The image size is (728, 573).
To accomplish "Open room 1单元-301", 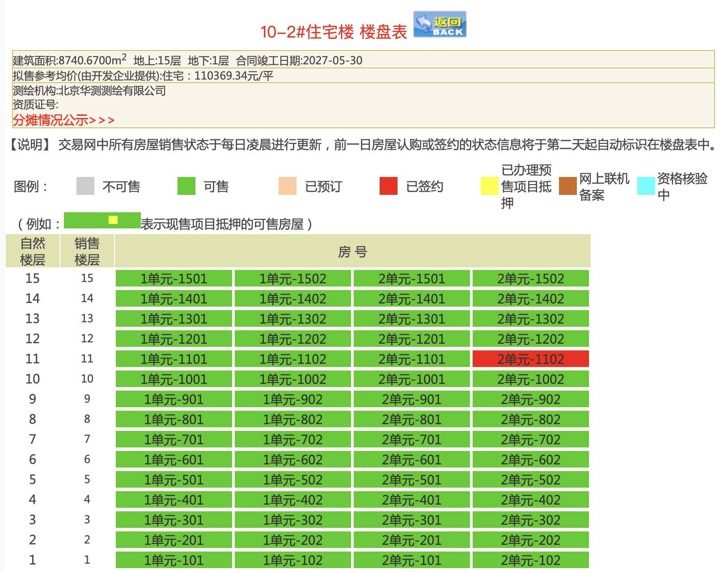I will coord(174,520).
